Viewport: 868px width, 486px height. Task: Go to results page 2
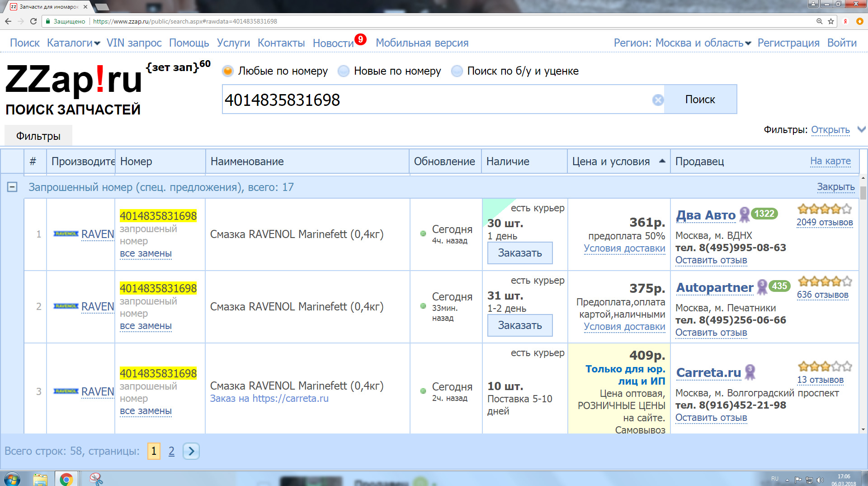[x=171, y=451]
